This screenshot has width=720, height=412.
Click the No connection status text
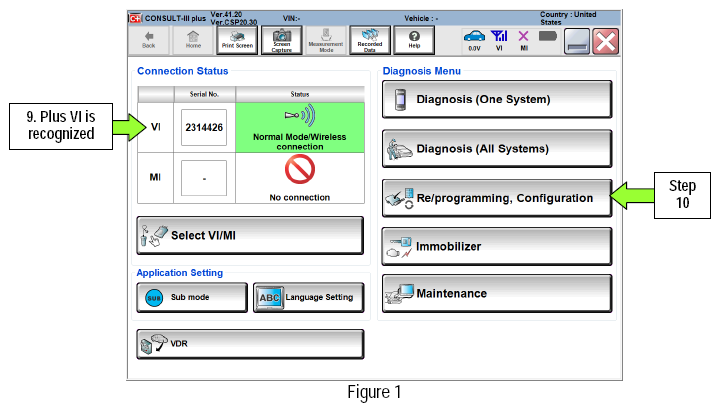point(300,198)
